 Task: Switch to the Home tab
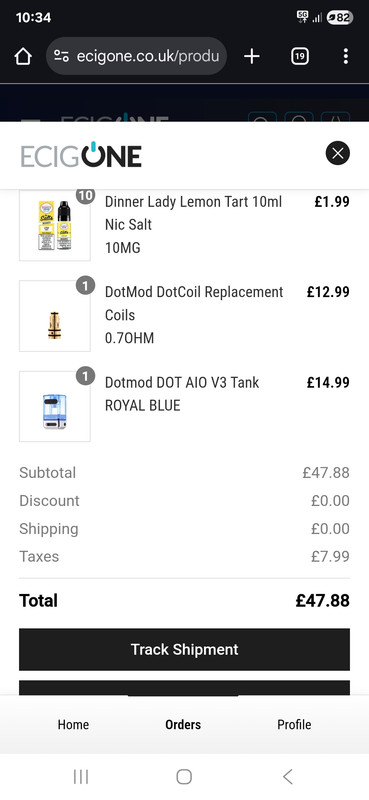coord(73,724)
